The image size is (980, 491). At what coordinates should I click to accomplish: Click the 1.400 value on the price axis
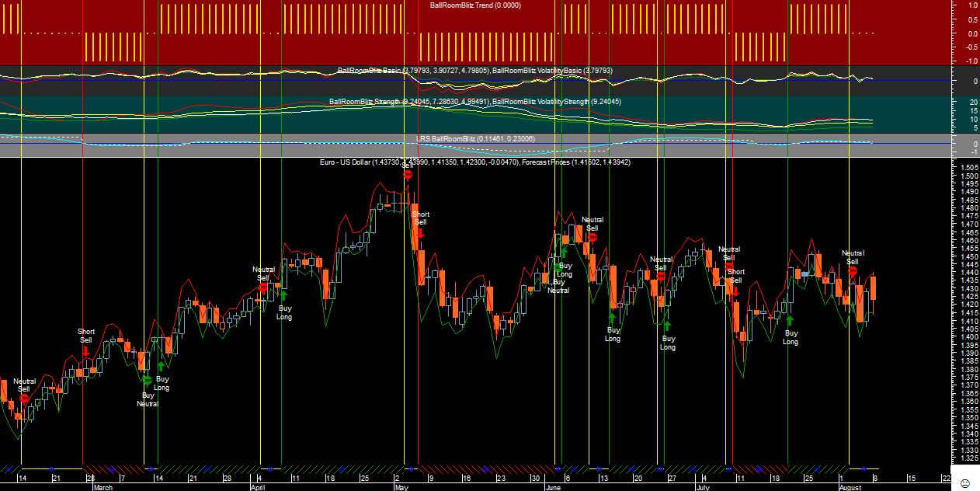pyautogui.click(x=968, y=337)
